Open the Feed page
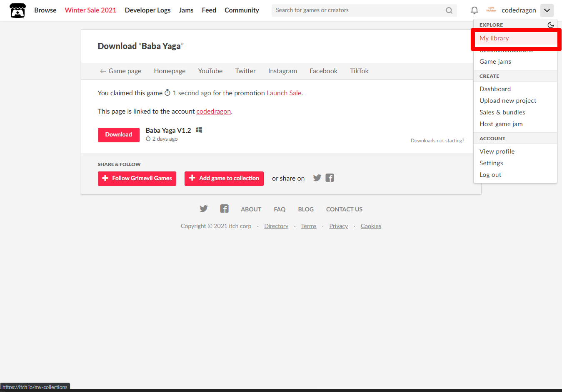The height and width of the screenshot is (392, 562). coord(209,10)
